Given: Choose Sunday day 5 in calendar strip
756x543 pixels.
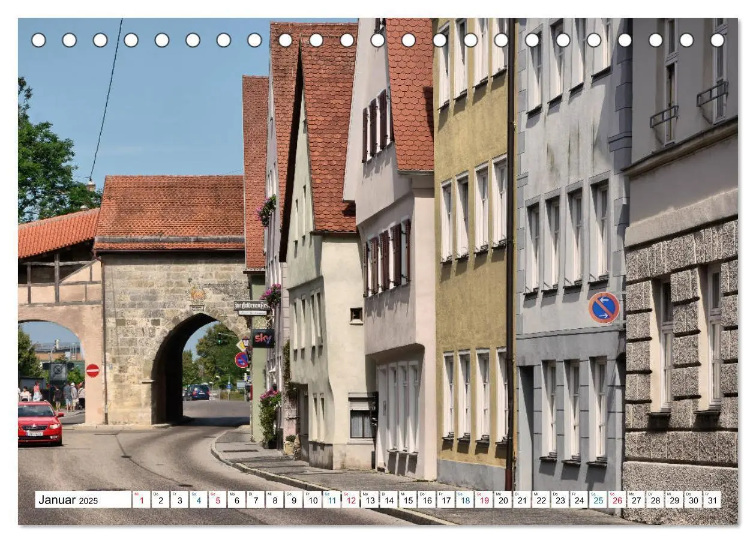Looking at the screenshot, I should coord(217,499).
